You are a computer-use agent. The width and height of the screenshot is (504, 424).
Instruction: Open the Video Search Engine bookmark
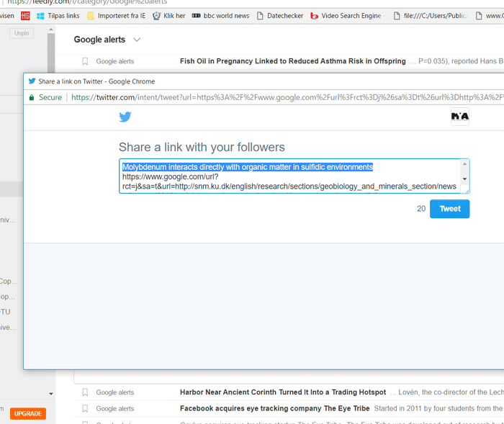pyautogui.click(x=346, y=16)
